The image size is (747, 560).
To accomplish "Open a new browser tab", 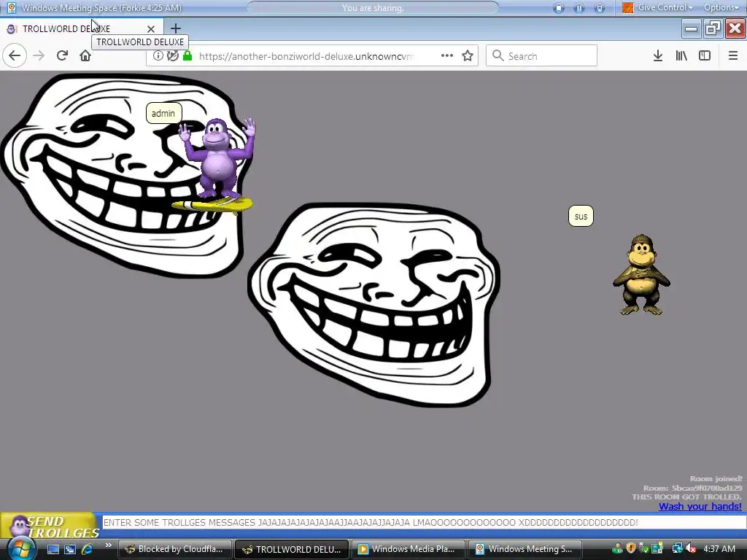I will coord(175,28).
